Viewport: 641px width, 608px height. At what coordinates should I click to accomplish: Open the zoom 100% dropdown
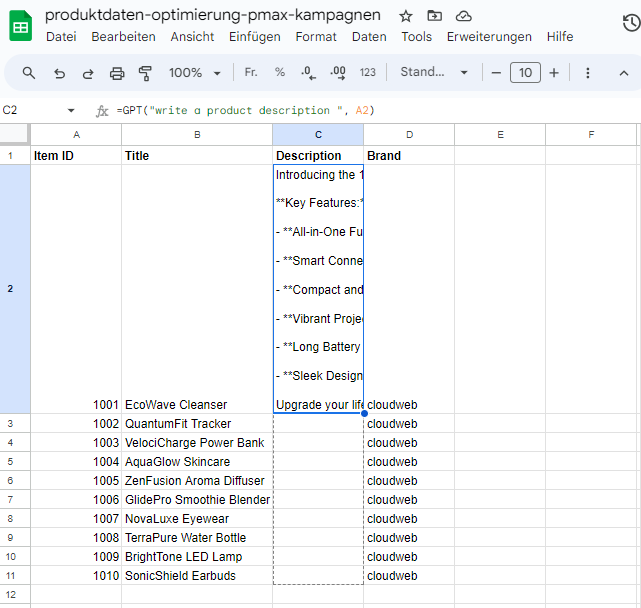pyautogui.click(x=195, y=73)
